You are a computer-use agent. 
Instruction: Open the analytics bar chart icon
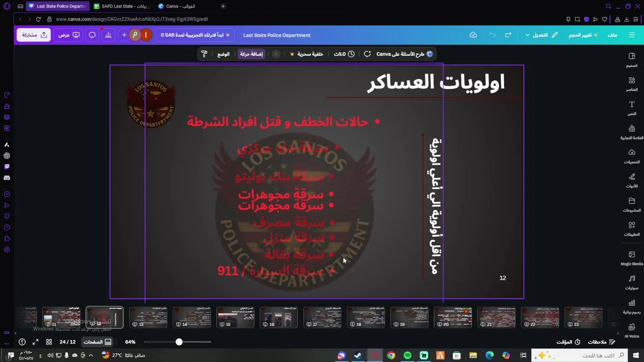click(x=108, y=35)
